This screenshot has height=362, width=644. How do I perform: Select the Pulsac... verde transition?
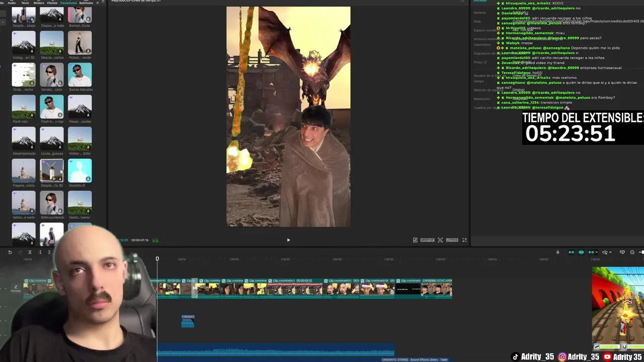point(80,43)
